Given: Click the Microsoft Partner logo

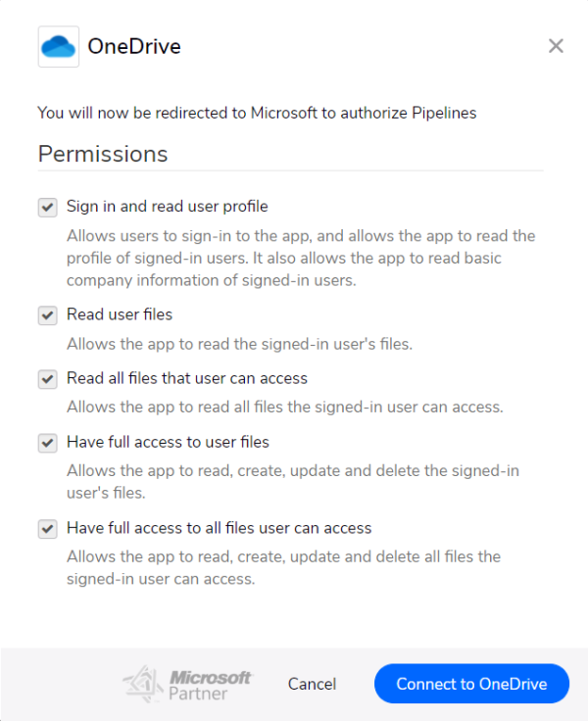Looking at the screenshot, I should pyautogui.click(x=188, y=684).
